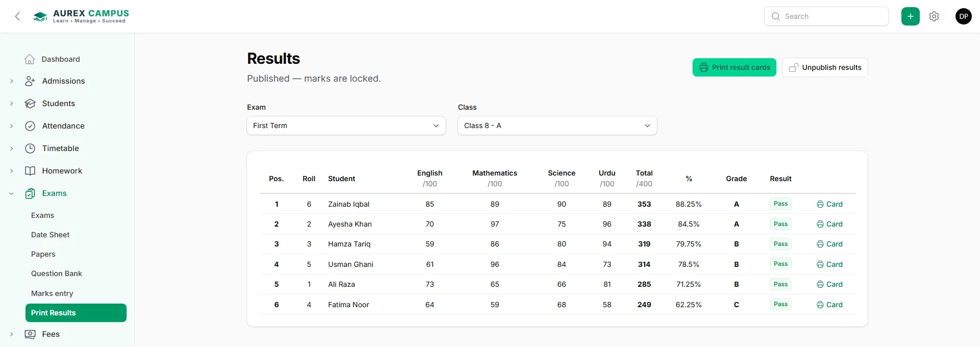This screenshot has height=347, width=980.
Task: Click into the Search field
Action: point(826,16)
